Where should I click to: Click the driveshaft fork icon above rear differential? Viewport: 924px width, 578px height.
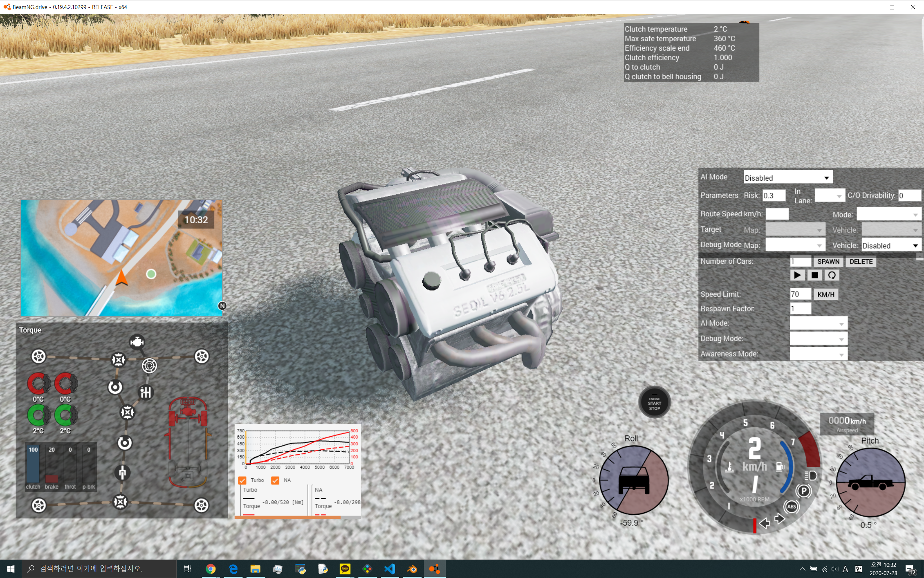pyautogui.click(x=122, y=473)
